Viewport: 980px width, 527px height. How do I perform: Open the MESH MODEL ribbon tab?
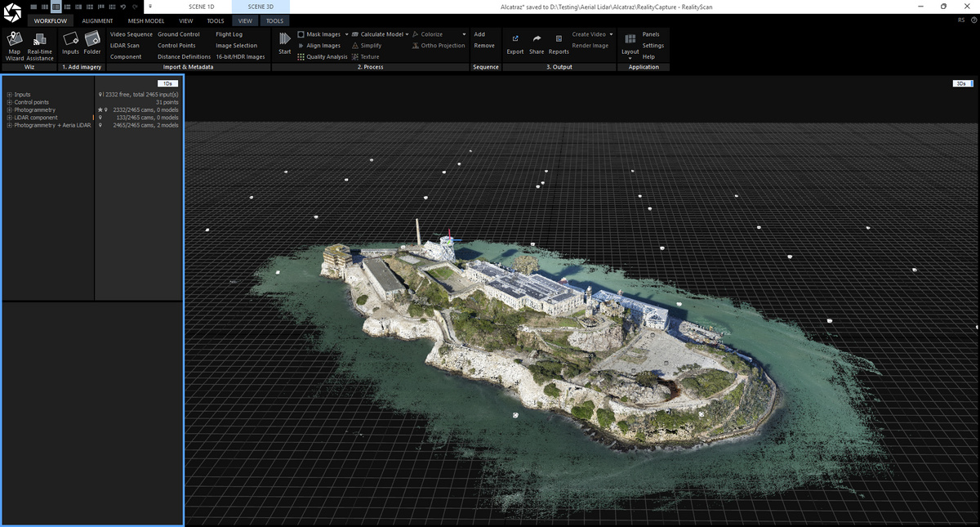coord(146,20)
